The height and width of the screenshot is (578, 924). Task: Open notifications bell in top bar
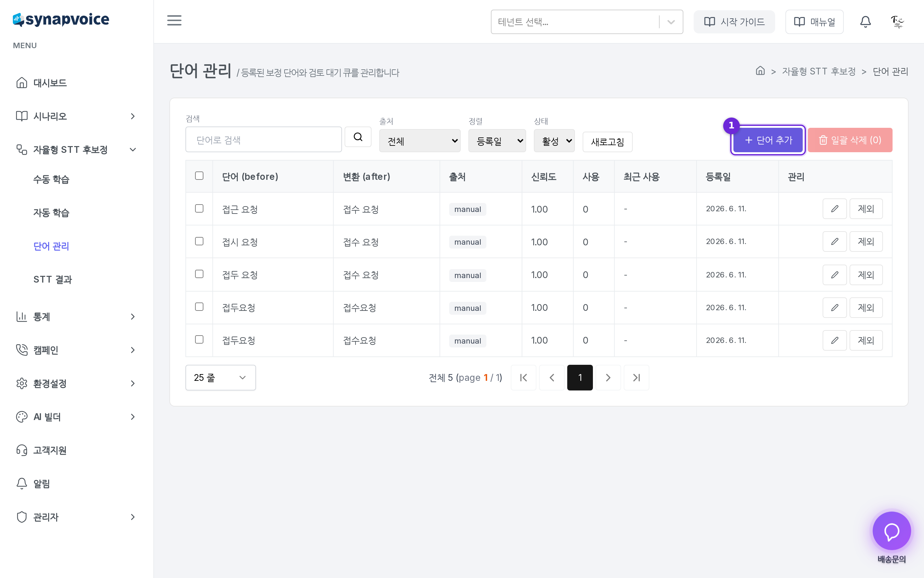pyautogui.click(x=865, y=22)
